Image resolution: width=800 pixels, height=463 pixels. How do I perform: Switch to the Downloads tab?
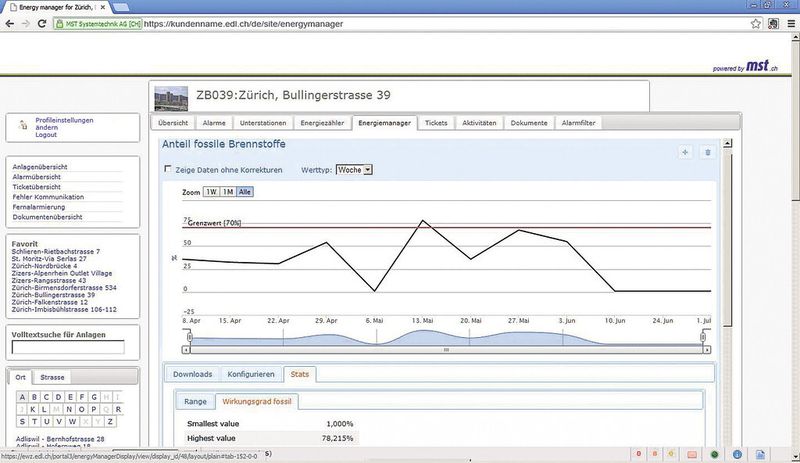(x=192, y=374)
